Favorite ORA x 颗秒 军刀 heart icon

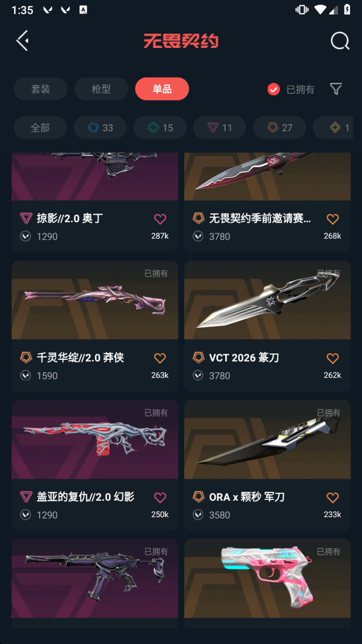[x=333, y=497]
